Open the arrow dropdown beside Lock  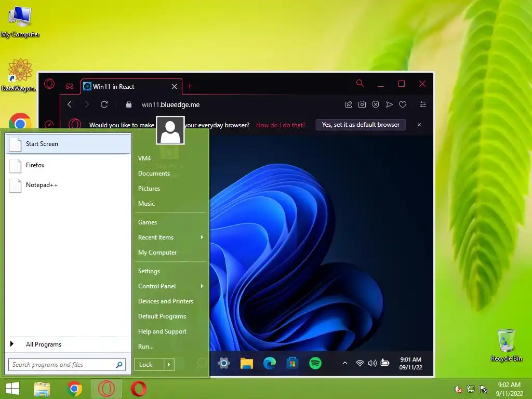pos(169,365)
